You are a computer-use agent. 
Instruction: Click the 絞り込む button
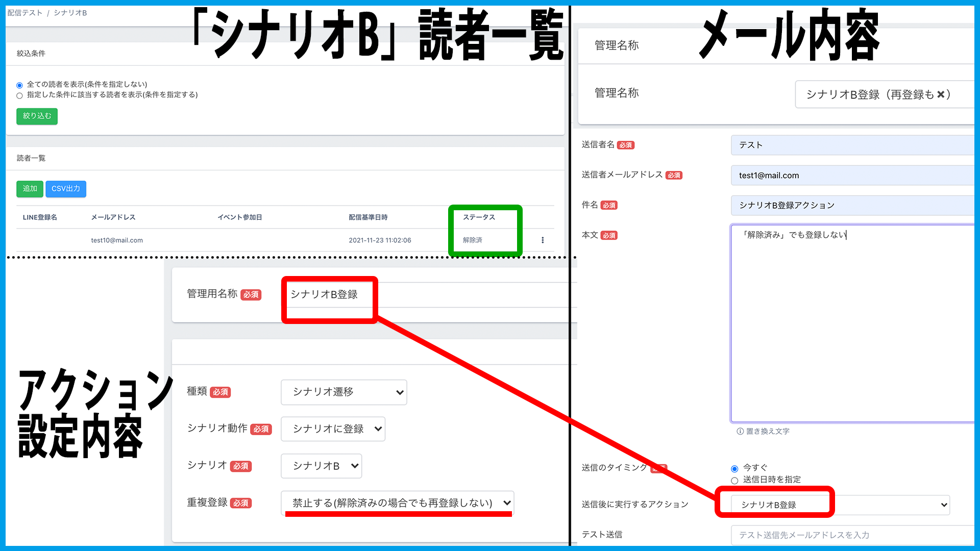[37, 116]
